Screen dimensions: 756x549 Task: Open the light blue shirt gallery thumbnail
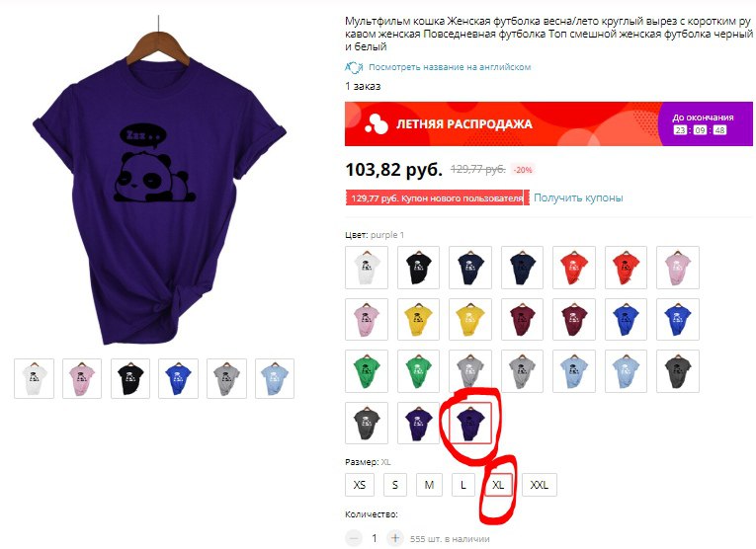[275, 378]
